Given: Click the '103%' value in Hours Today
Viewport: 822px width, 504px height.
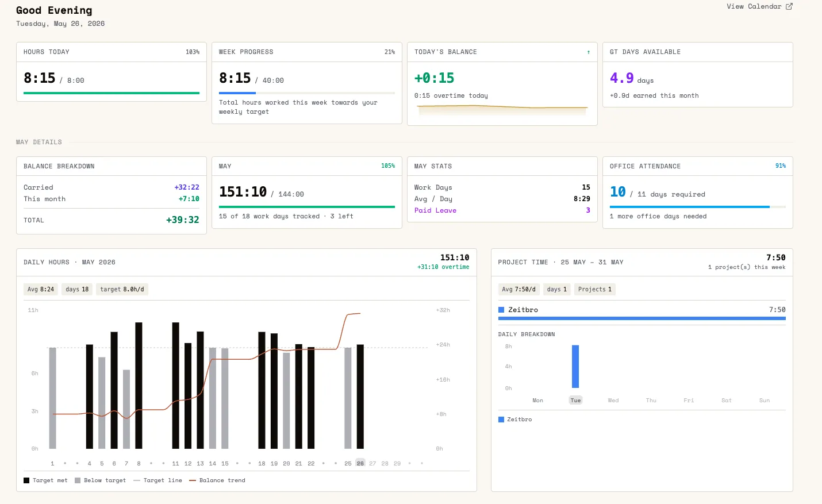Looking at the screenshot, I should pyautogui.click(x=193, y=52).
